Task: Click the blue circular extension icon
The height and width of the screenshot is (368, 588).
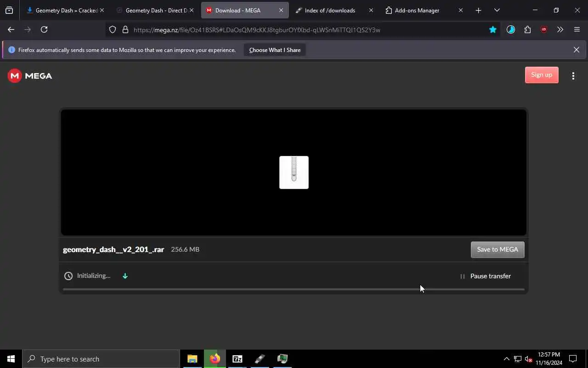Action: [511, 29]
